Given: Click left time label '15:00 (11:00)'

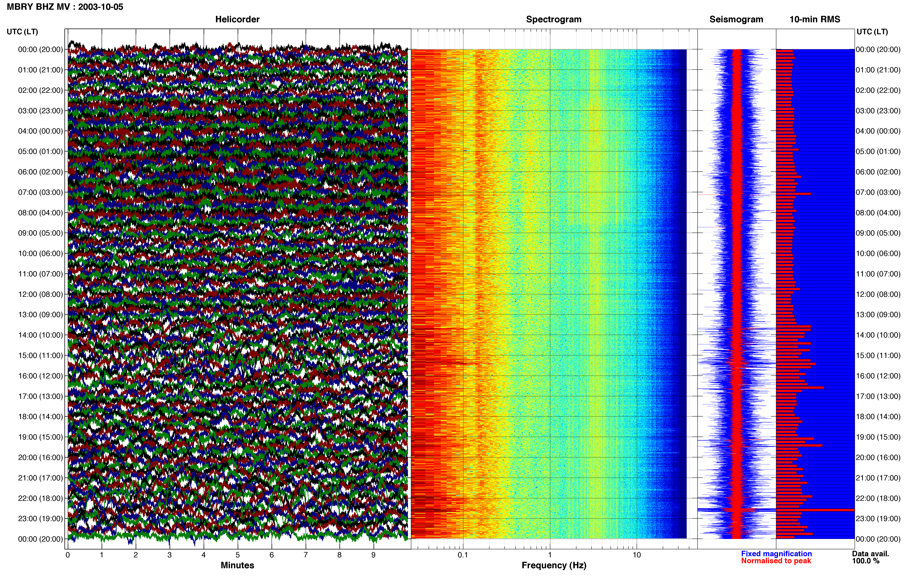Looking at the screenshot, I should (41, 356).
